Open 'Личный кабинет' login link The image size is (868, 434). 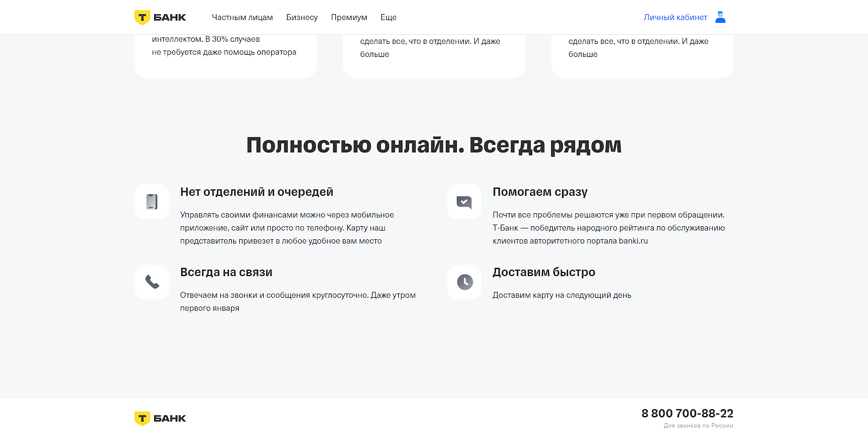tap(675, 17)
